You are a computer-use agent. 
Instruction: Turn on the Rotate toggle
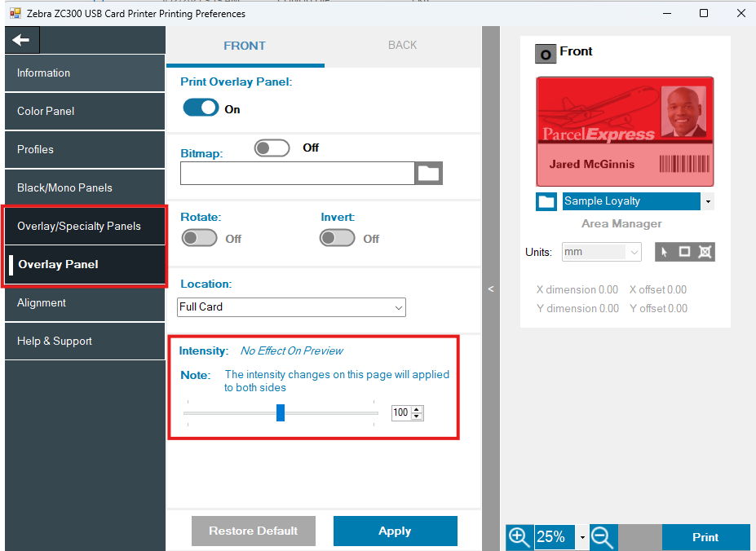point(199,238)
